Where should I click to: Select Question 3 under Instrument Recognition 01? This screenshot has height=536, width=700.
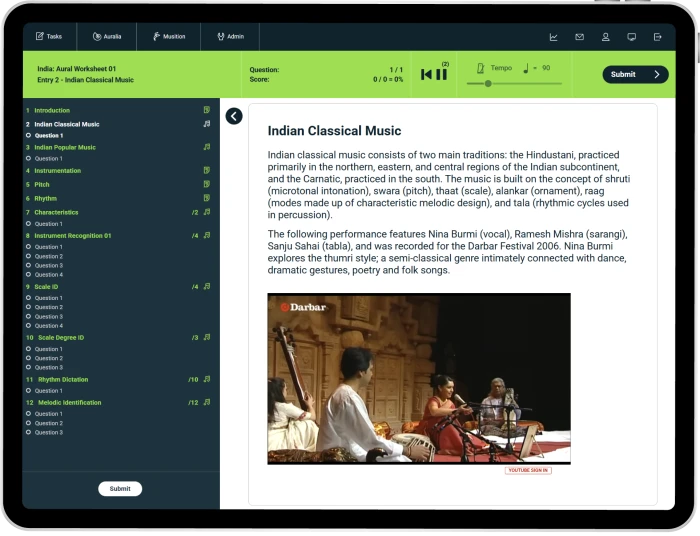click(x=48, y=265)
